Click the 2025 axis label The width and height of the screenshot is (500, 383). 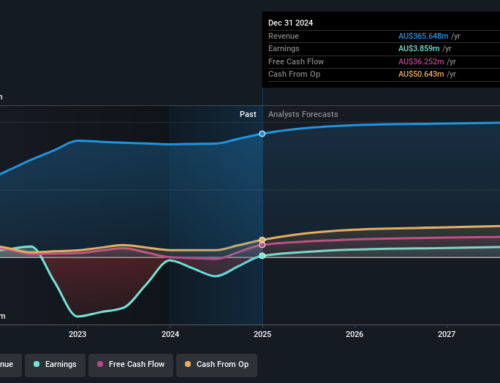pos(262,334)
